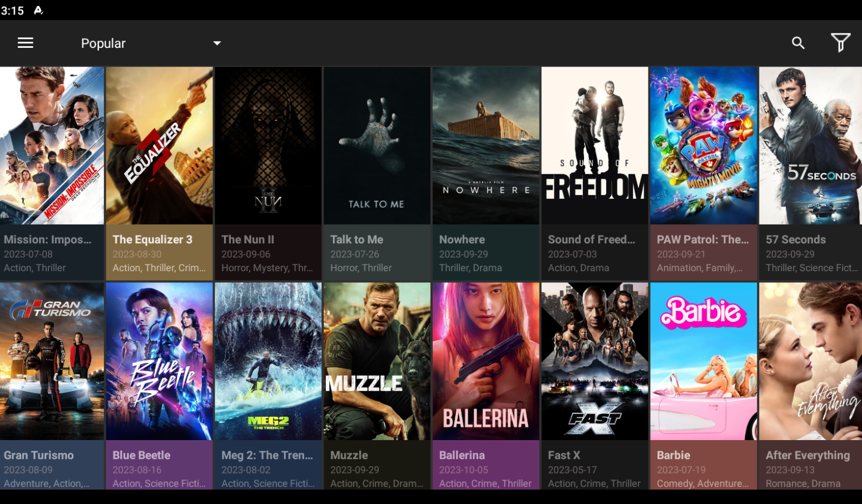
Task: Click the title 'Sound of Freed...'
Action: (591, 239)
